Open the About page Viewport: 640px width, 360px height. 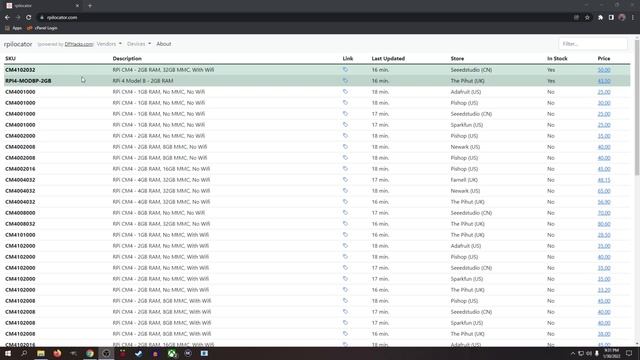(164, 44)
